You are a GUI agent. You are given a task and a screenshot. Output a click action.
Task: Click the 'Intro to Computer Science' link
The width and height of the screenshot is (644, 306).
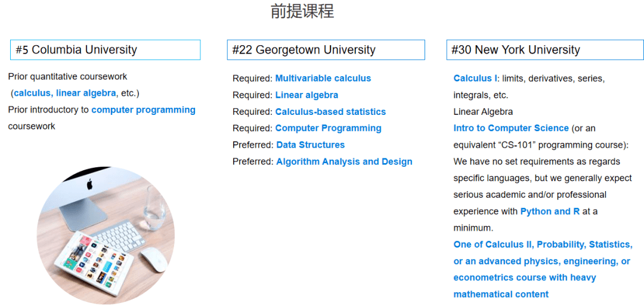click(511, 128)
